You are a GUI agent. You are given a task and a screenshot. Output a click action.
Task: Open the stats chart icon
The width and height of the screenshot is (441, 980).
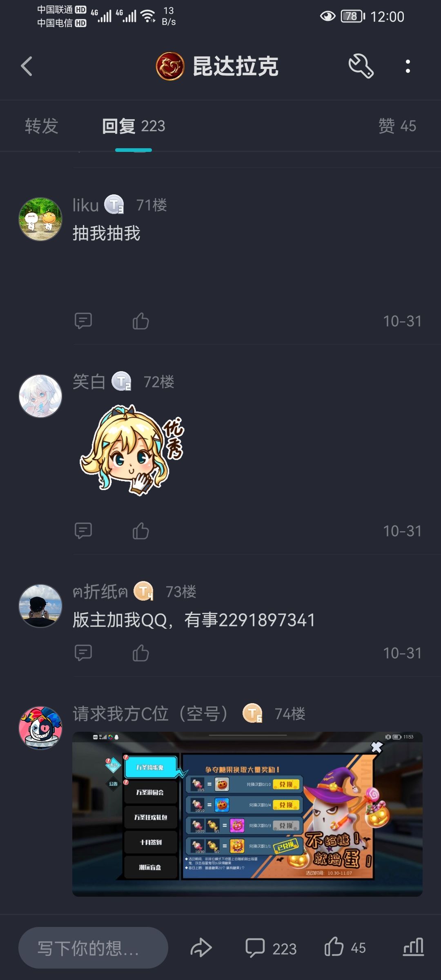pos(413,947)
